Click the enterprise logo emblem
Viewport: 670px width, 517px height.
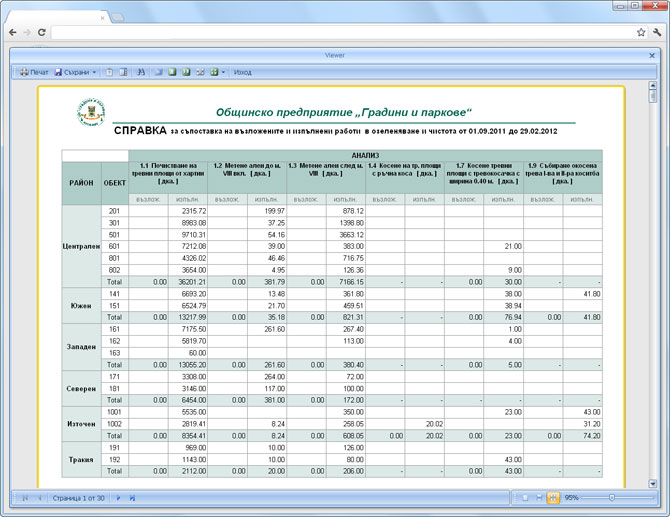[x=91, y=112]
